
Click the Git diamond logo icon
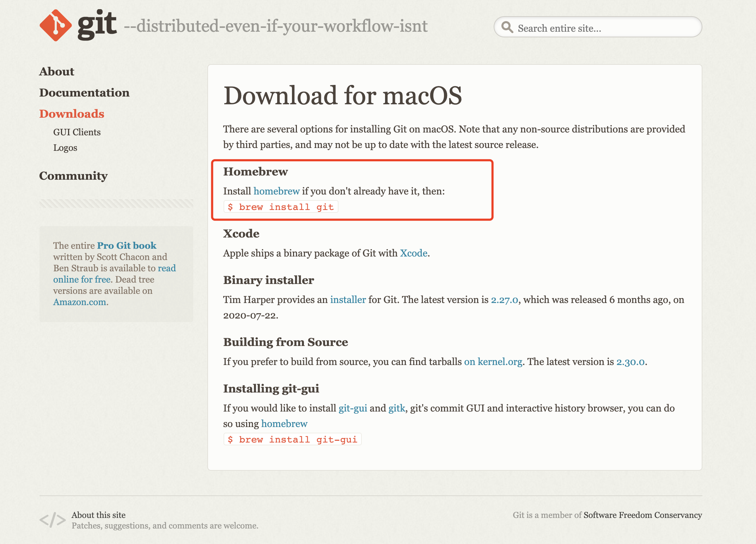(x=56, y=25)
